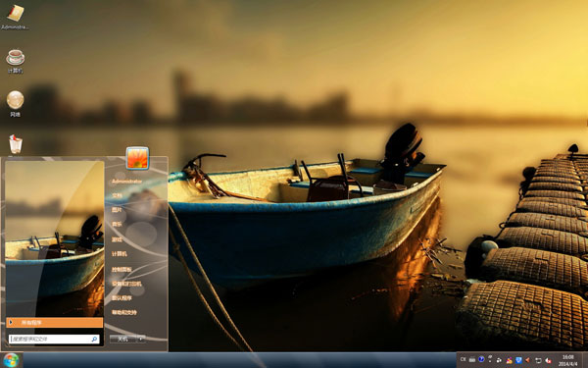Screen dimensions: 588x368
Task: Open 文档 (Documents) in the Start menu
Action: coord(118,195)
